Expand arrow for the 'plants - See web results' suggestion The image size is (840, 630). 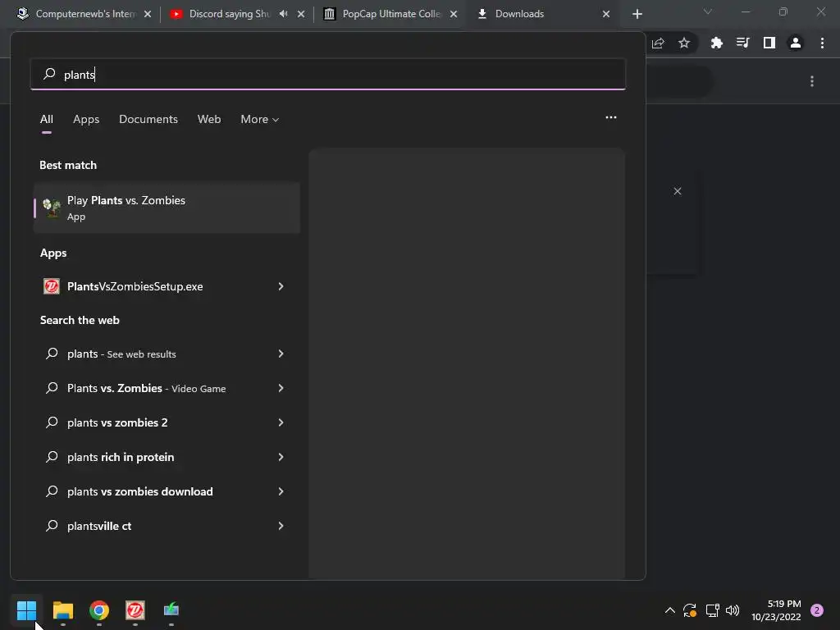pos(281,354)
